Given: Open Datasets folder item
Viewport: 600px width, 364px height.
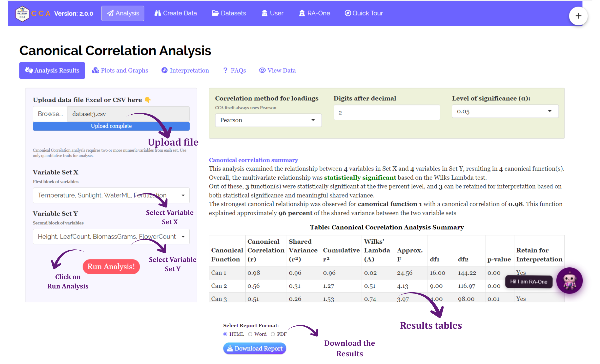Looking at the screenshot, I should pyautogui.click(x=229, y=13).
